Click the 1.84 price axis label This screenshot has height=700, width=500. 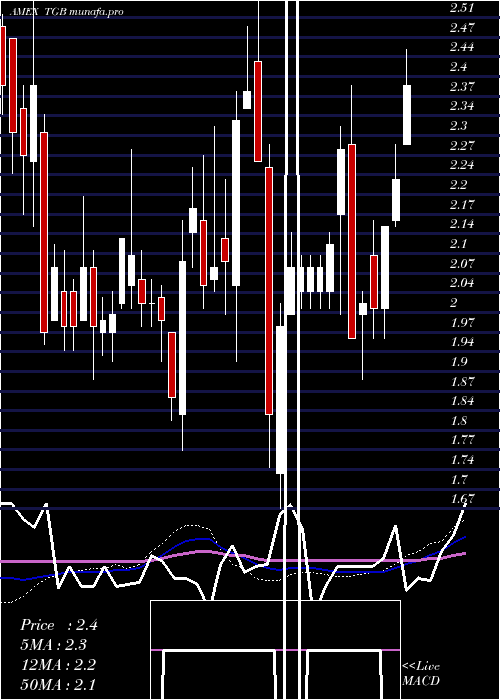462,401
